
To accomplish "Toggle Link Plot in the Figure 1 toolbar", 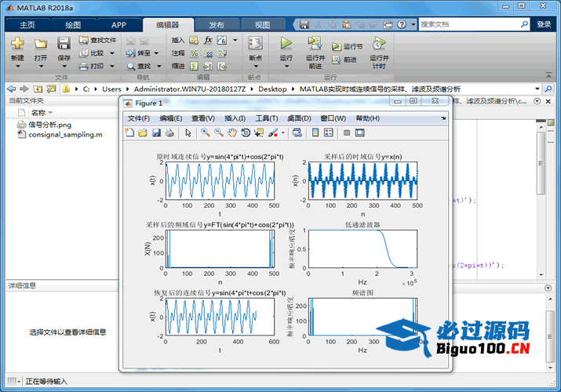I will (297, 133).
